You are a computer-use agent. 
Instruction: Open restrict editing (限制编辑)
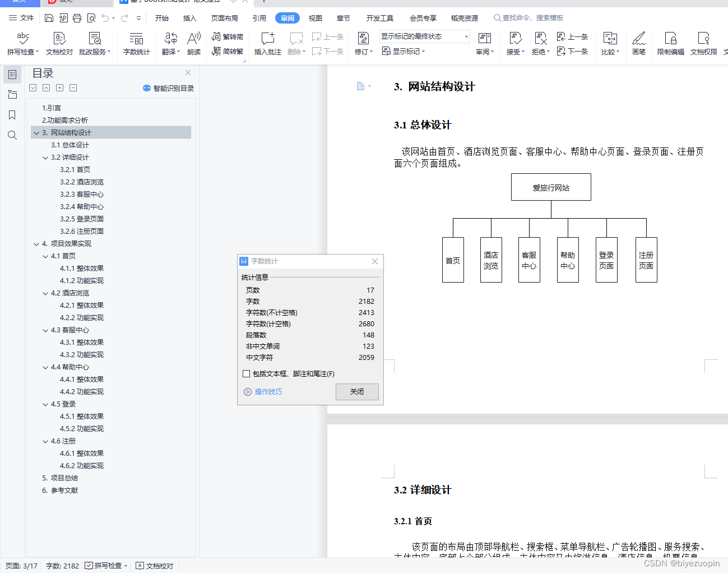tap(671, 43)
